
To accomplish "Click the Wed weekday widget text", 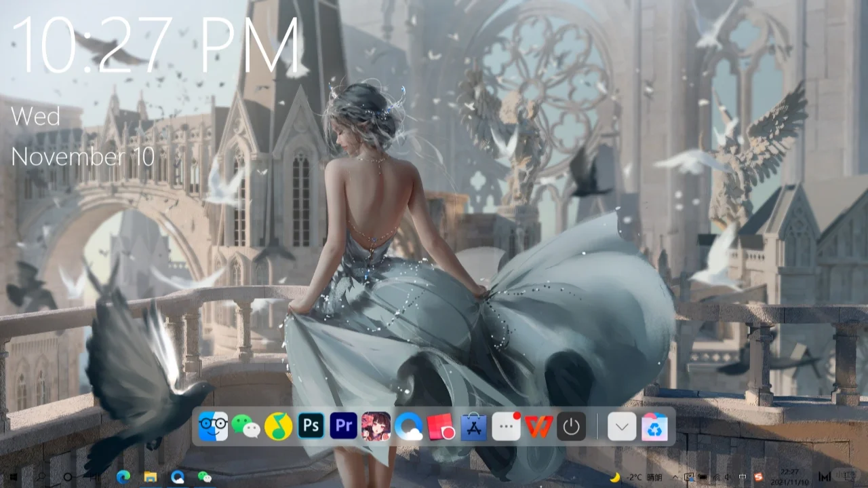I will 35,116.
